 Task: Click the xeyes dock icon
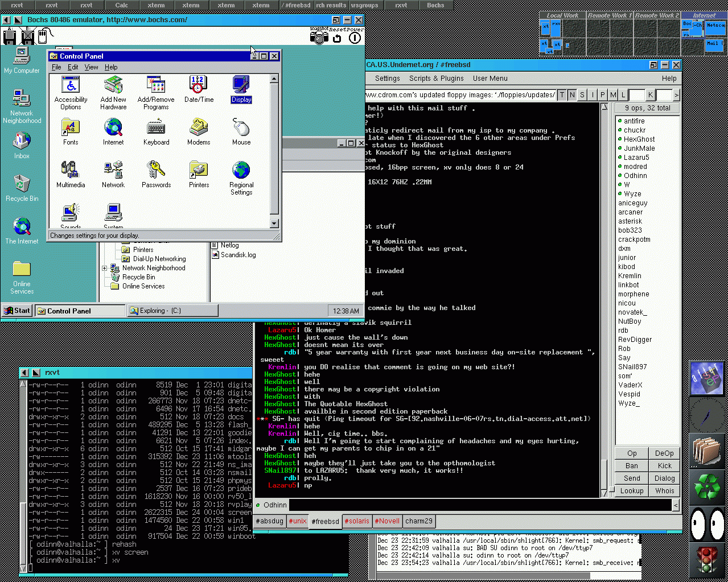pos(708,523)
